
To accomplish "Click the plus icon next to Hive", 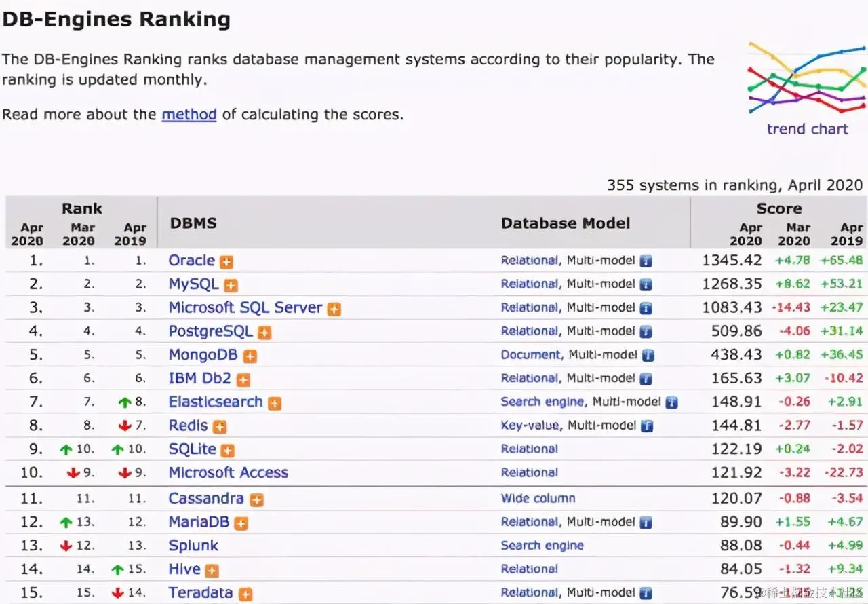I will point(212,571).
